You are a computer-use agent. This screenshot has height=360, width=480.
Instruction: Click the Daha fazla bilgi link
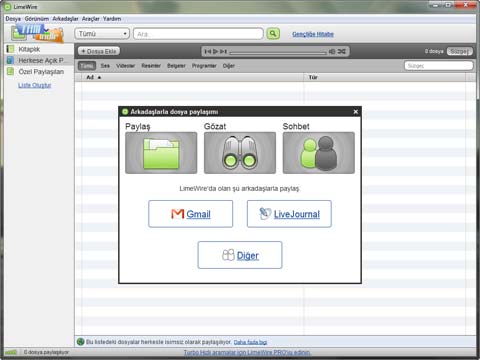[250, 342]
